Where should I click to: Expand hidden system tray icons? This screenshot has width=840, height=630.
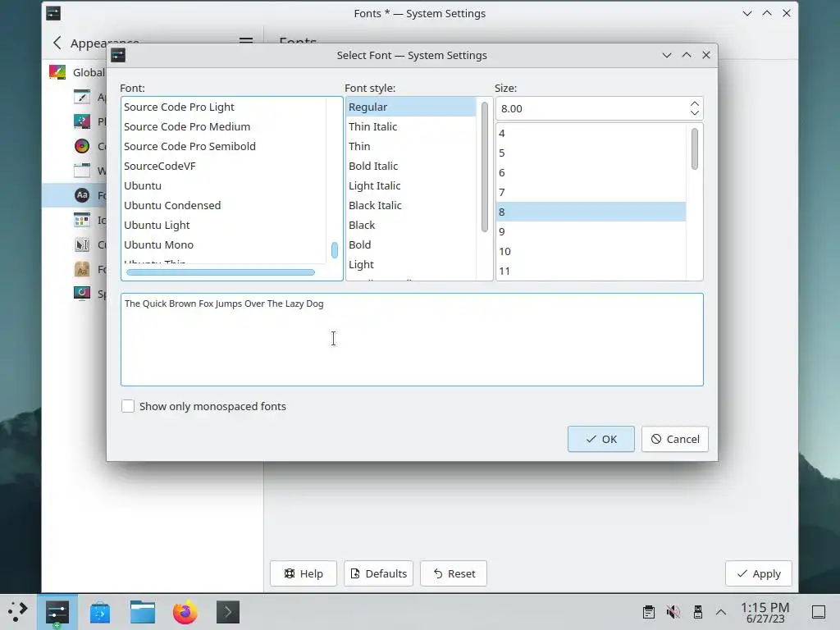click(721, 612)
